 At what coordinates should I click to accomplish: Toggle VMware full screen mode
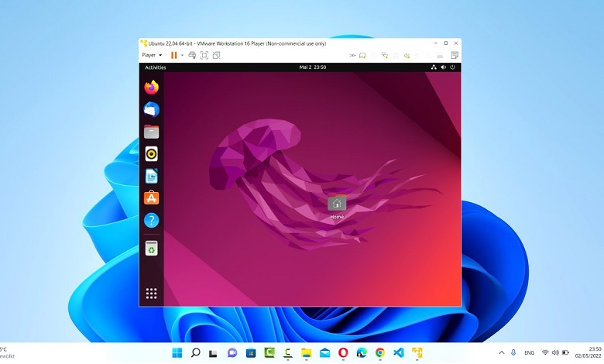[x=204, y=55]
